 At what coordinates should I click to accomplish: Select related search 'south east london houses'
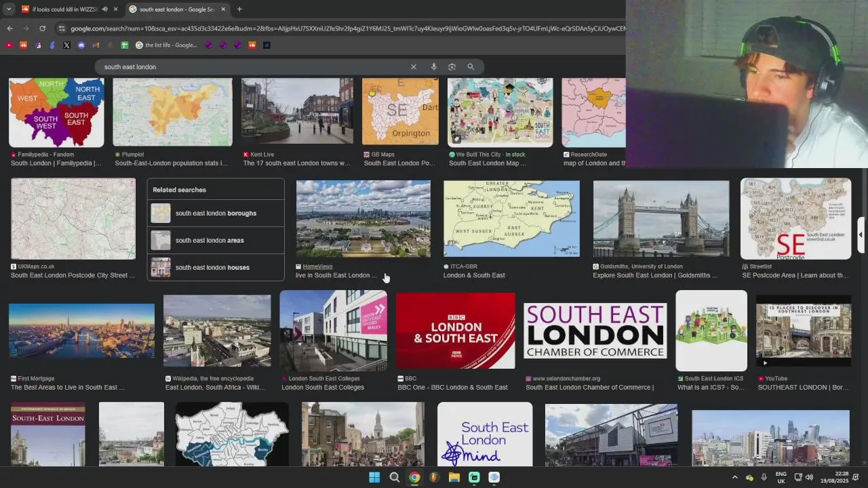(x=216, y=268)
